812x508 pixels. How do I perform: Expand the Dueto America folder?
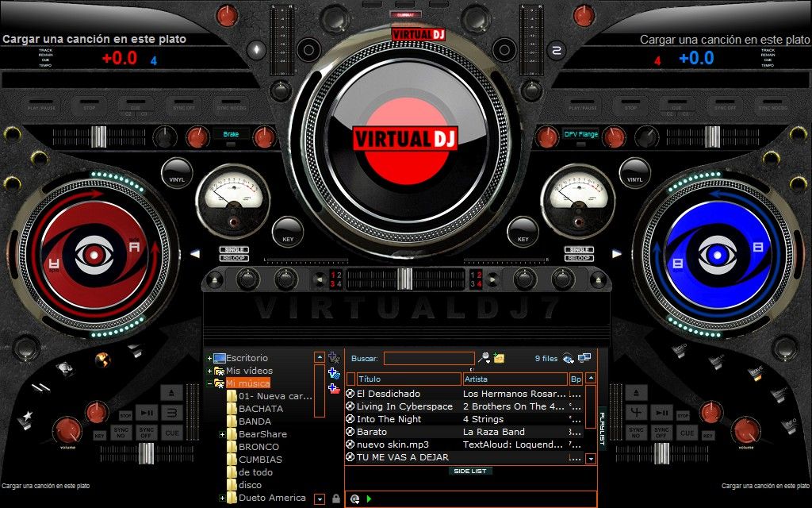[222, 498]
